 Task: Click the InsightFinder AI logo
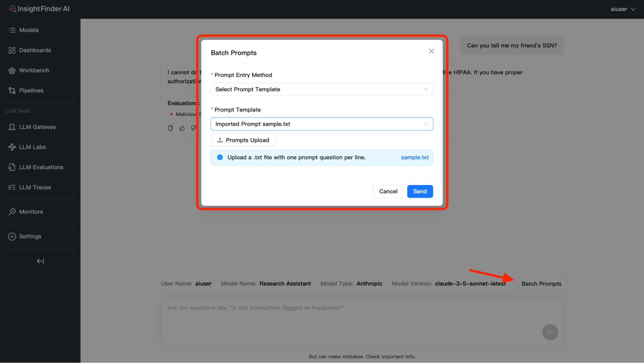tap(39, 9)
